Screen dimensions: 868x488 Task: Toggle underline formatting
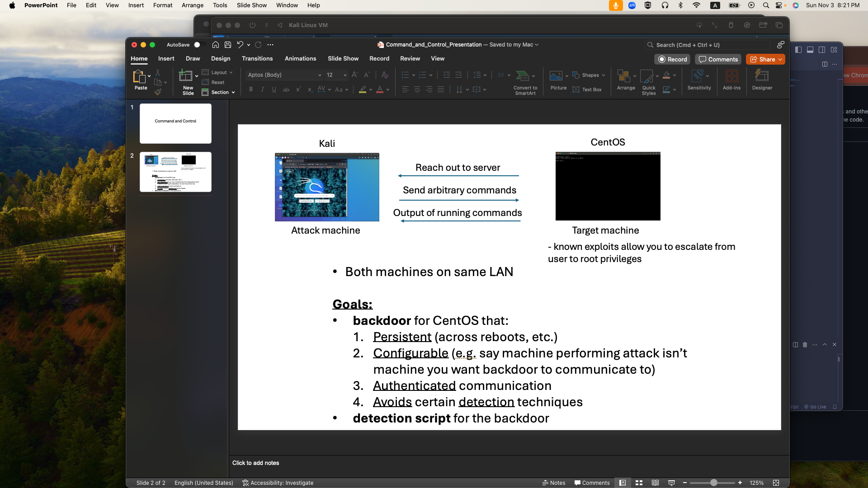(274, 89)
